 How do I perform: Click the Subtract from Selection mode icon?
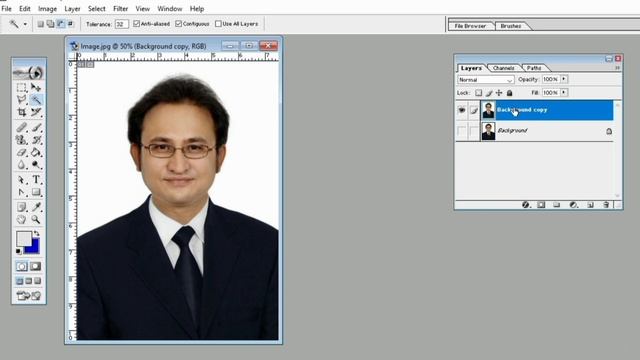tap(60, 24)
